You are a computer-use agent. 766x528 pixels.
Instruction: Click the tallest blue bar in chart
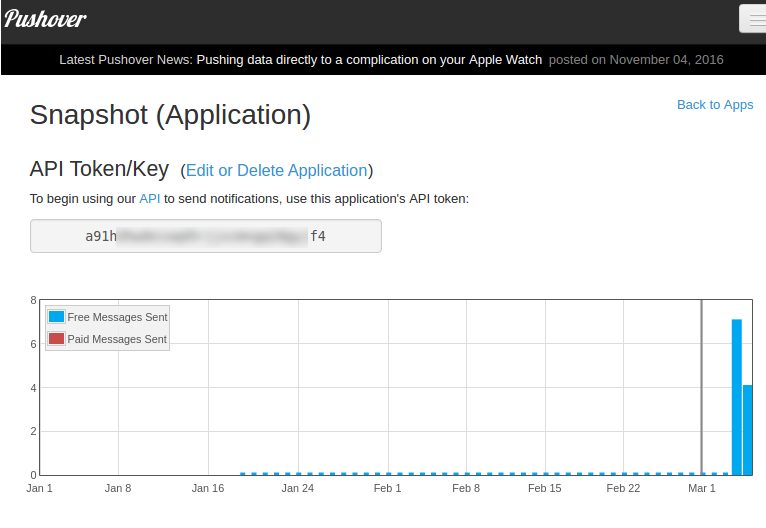coord(736,397)
